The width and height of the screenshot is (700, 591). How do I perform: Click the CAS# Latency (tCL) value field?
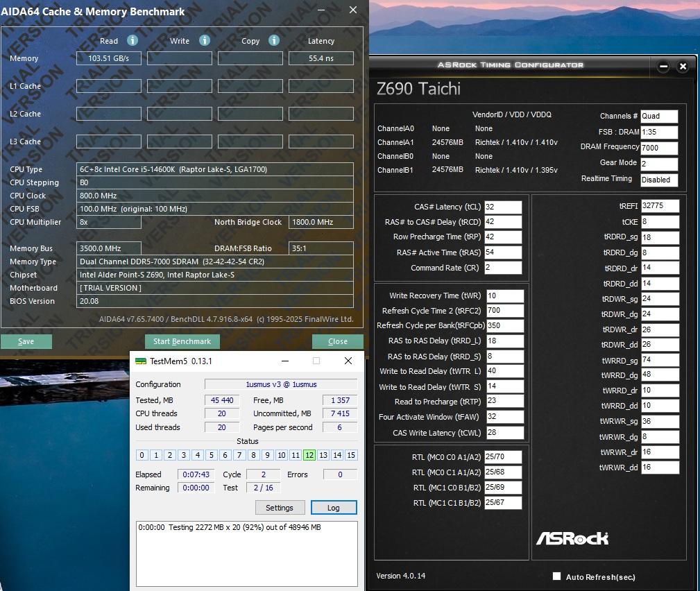tap(503, 207)
